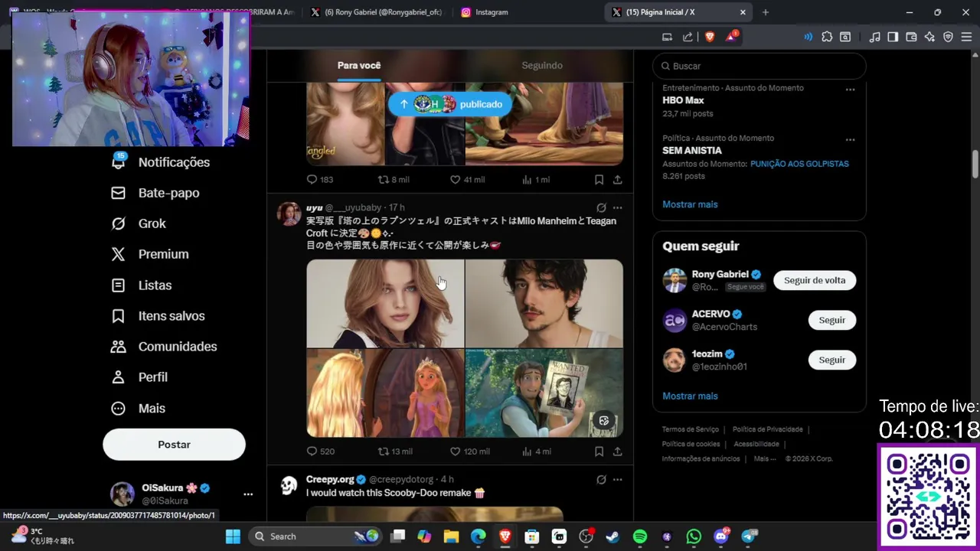Click Mostrar mais under Quem seguir
This screenshot has width=980, height=551.
click(690, 396)
